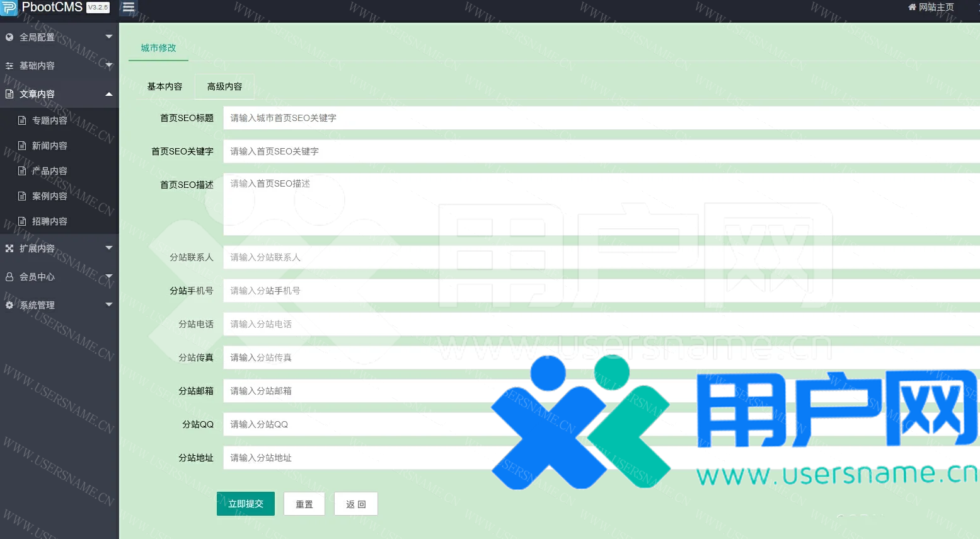The height and width of the screenshot is (539, 980).
Task: Switch to the 高级内容 tab
Action: (x=224, y=86)
